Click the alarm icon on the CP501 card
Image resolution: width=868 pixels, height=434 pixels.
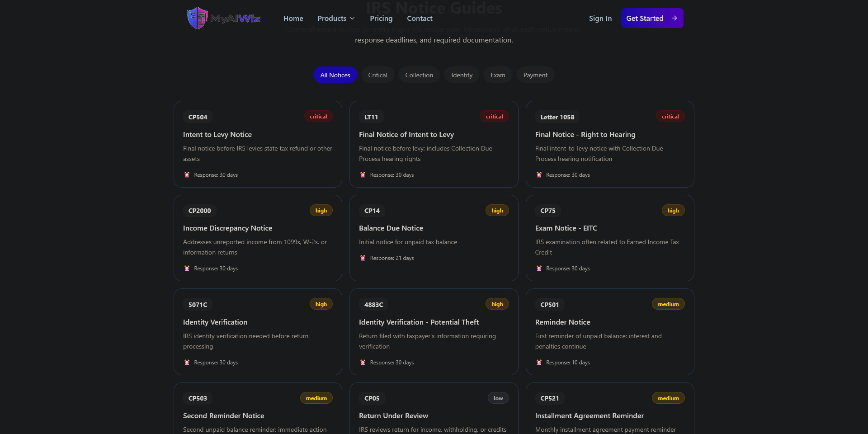(x=539, y=363)
